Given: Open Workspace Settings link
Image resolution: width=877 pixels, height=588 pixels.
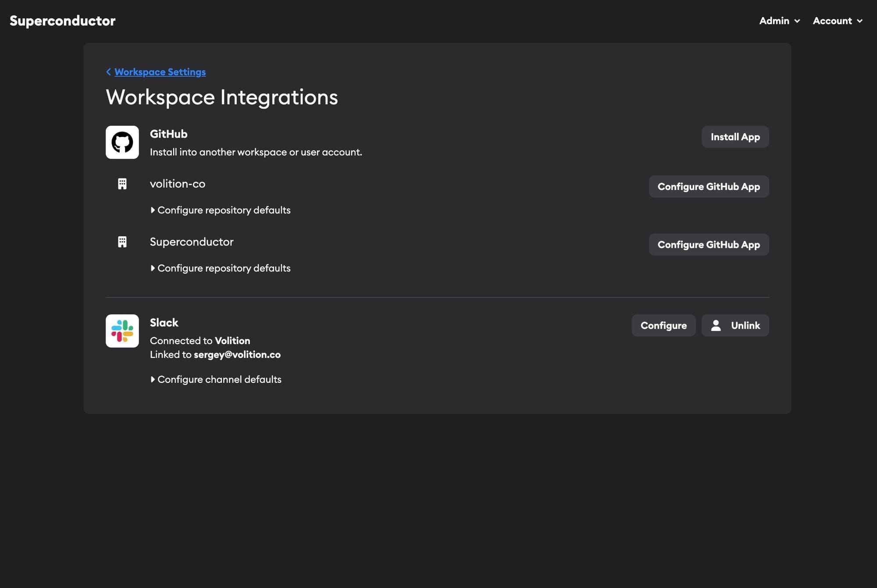Looking at the screenshot, I should point(160,72).
